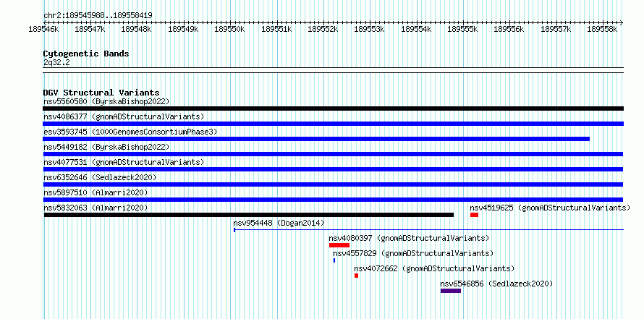Click the 189553k ruler position
Image resolution: width=644 pixels, height=319 pixels.
pyautogui.click(x=369, y=29)
